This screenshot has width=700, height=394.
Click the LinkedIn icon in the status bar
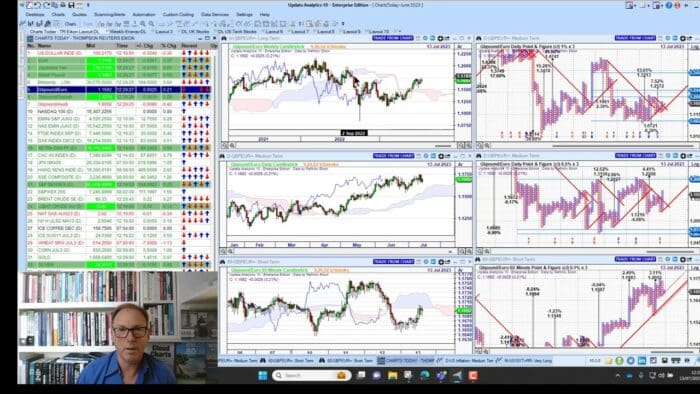coord(642,360)
